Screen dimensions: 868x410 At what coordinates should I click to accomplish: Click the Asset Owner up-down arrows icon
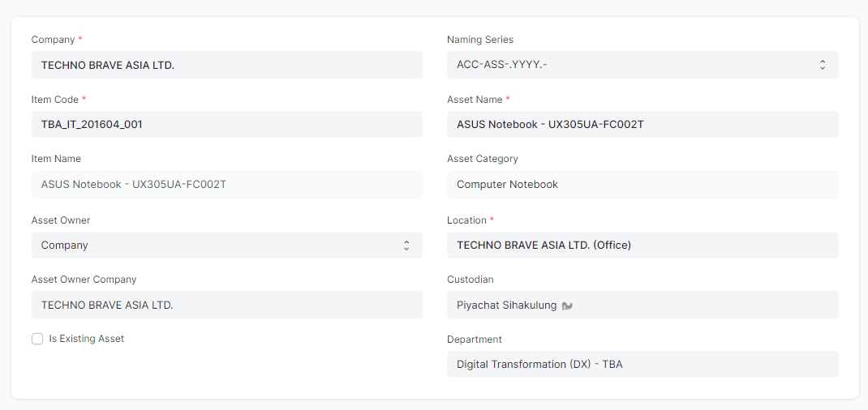click(406, 245)
